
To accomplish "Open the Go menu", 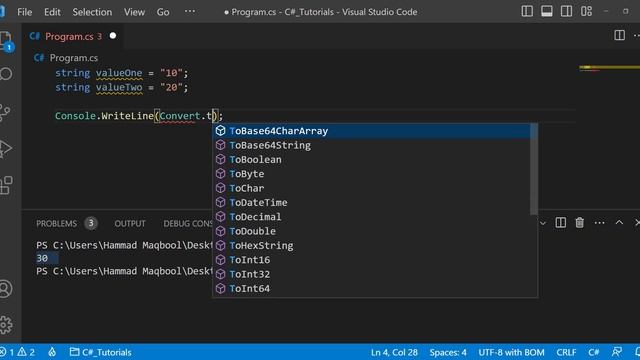I will (163, 12).
